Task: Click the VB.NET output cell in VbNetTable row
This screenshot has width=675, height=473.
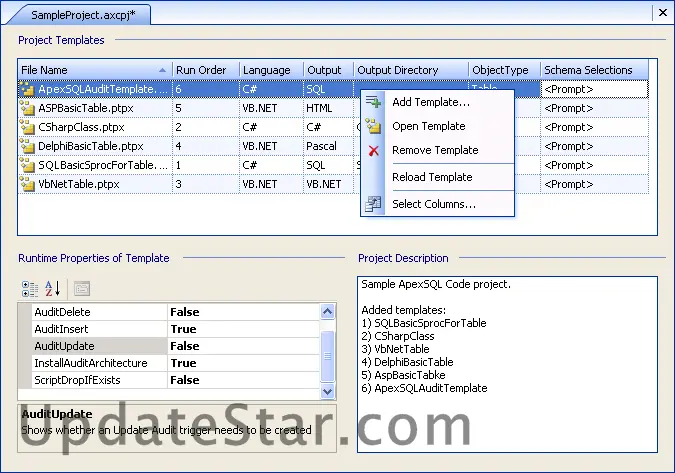Action: point(328,184)
